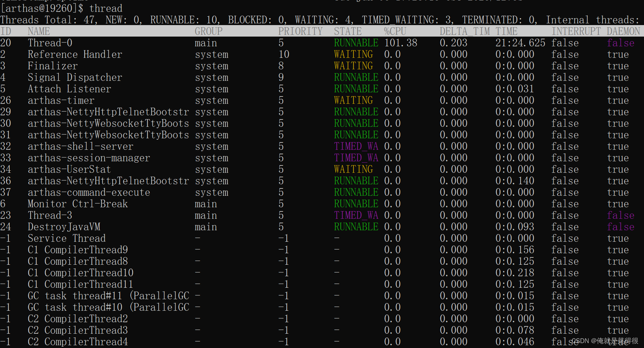Image resolution: width=644 pixels, height=348 pixels.
Task: Select the Finalizer thread name
Action: coord(53,66)
